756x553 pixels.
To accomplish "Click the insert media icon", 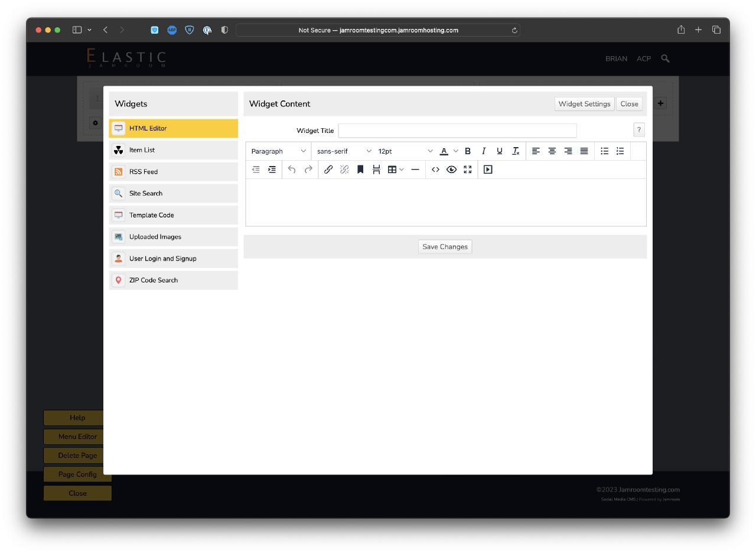I will 488,170.
